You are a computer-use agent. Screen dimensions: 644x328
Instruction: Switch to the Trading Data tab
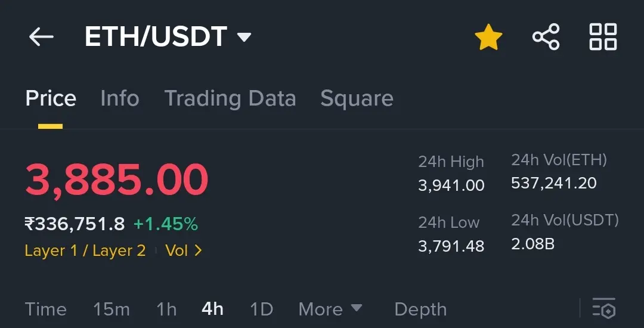point(230,99)
